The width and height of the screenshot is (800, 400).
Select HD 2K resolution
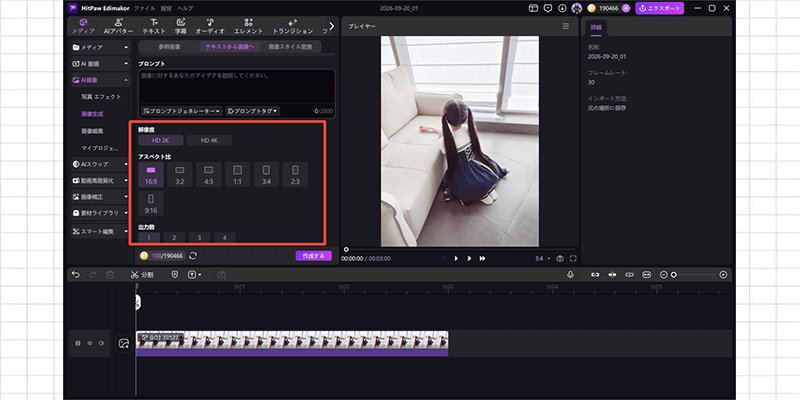[x=160, y=140]
